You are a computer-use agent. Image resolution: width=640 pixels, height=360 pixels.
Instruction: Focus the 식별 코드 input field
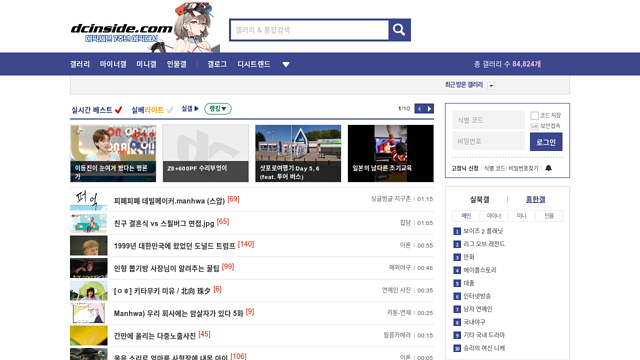coord(489,120)
